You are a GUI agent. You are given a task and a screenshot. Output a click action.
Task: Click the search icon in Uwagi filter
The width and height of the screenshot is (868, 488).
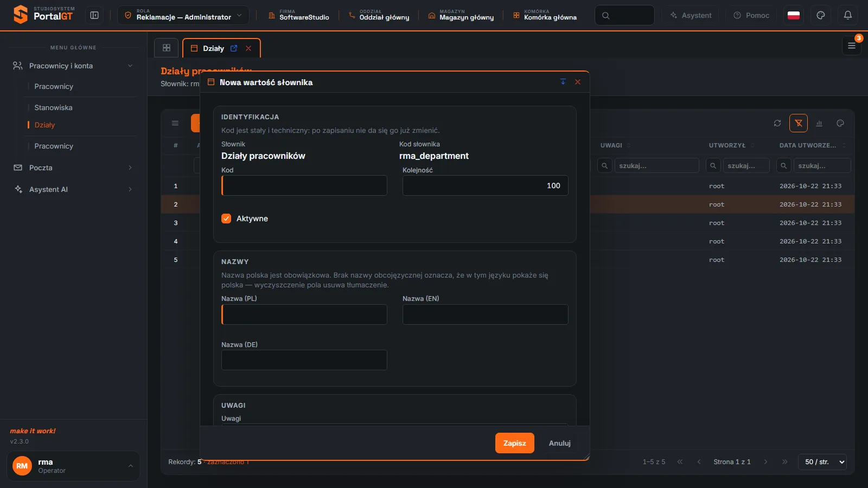point(605,165)
